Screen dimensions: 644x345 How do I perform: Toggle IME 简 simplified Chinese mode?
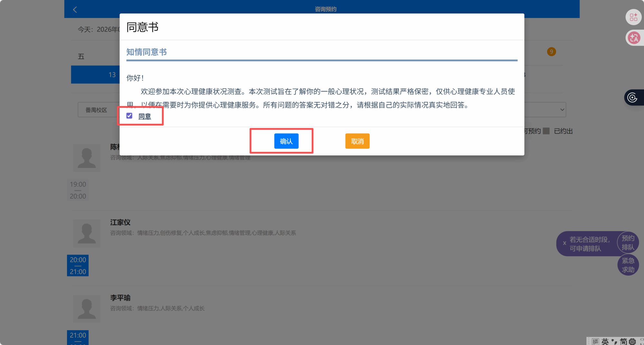(623, 341)
